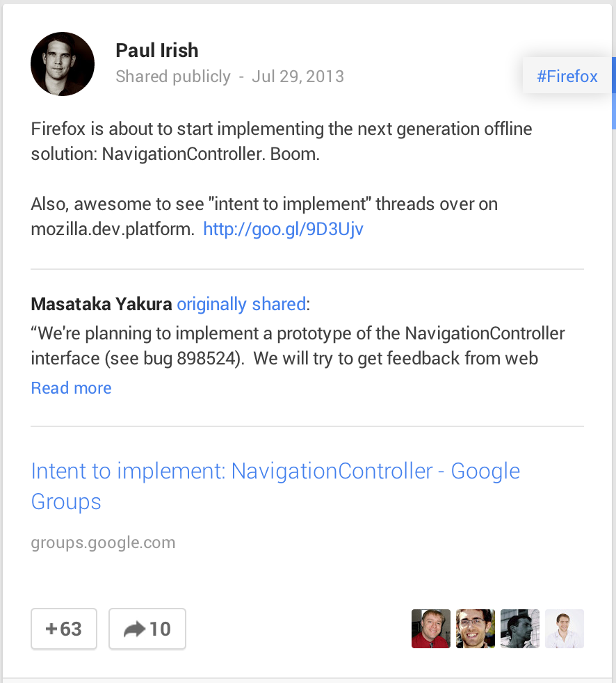Open Paul Irish's profile photo
Image resolution: width=616 pixels, height=683 pixels.
63,64
